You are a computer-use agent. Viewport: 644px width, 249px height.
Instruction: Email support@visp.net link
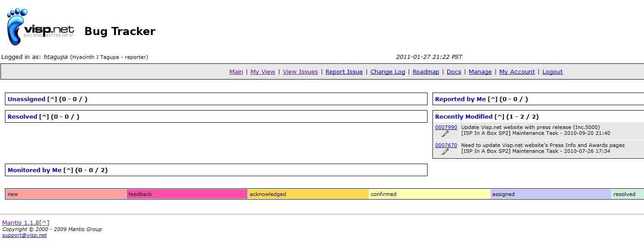[x=24, y=235]
